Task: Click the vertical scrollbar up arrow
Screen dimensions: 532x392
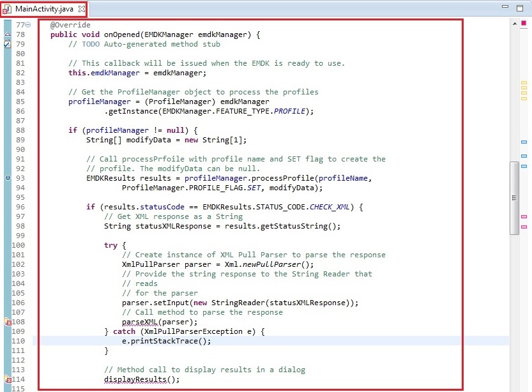Action: coord(514,24)
